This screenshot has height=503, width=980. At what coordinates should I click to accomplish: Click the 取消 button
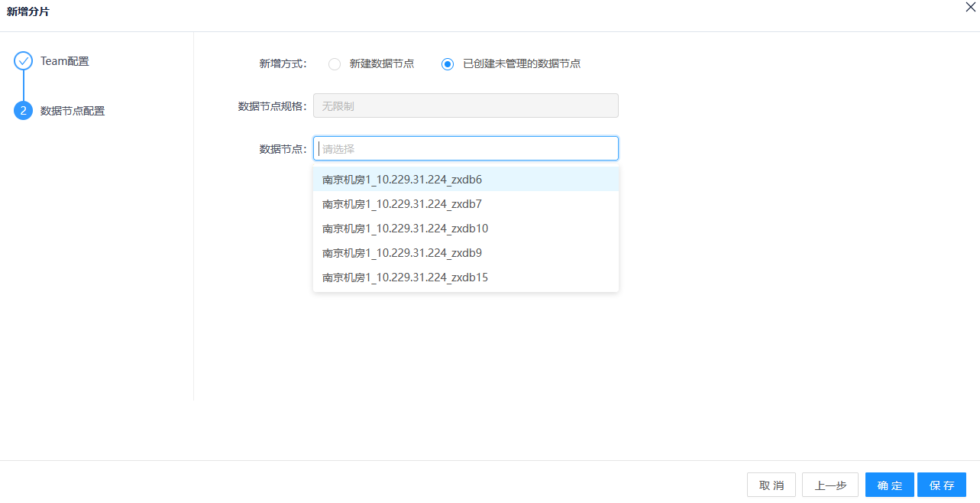coord(771,485)
